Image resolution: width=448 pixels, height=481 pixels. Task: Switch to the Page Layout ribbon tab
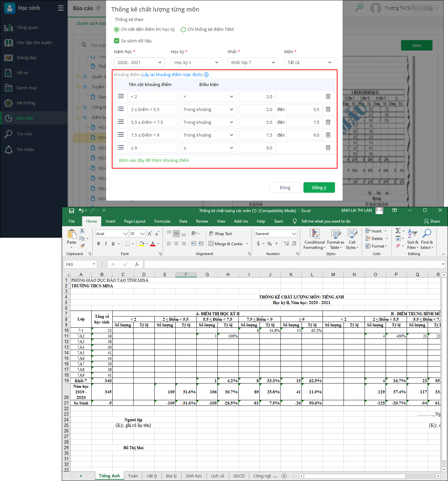point(135,221)
